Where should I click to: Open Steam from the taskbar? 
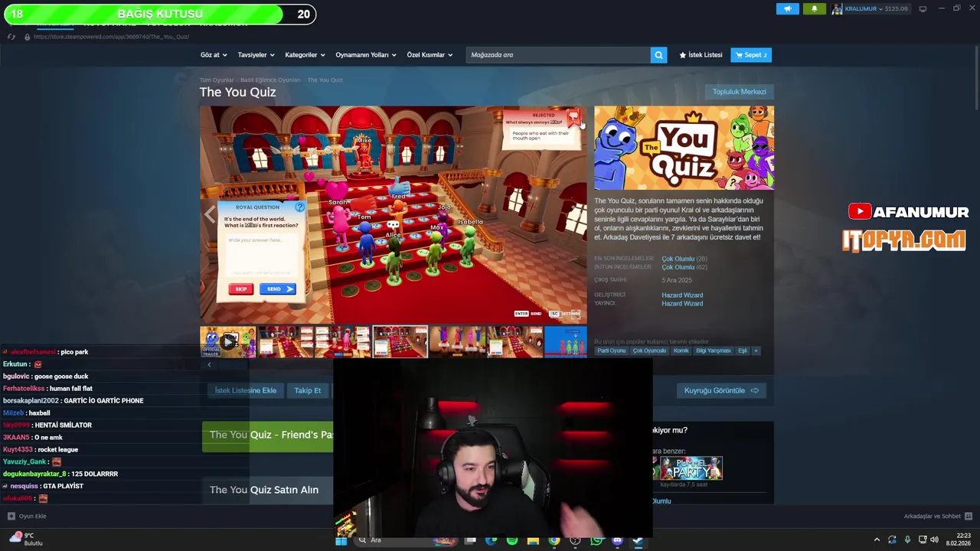(x=638, y=540)
